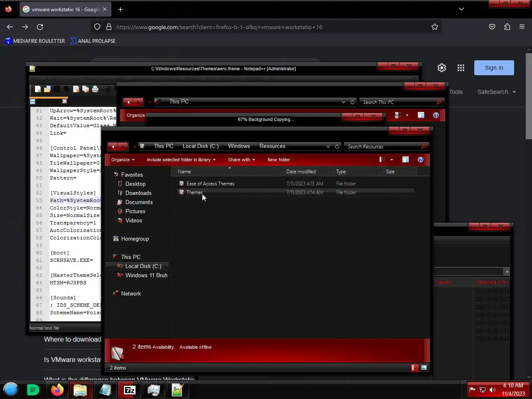The image size is (532, 399).
Task: Open more view options dropdown in Resources window
Action: [x=392, y=160]
